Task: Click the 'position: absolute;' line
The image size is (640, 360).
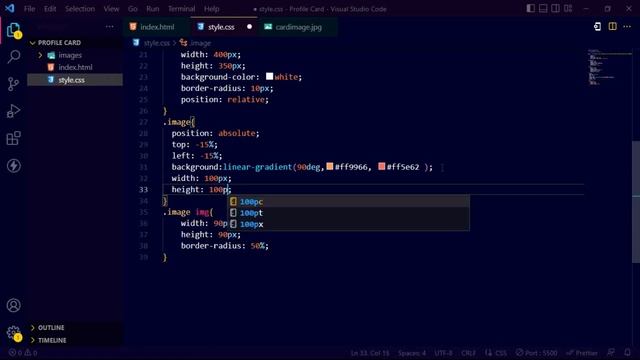Action: [x=215, y=133]
